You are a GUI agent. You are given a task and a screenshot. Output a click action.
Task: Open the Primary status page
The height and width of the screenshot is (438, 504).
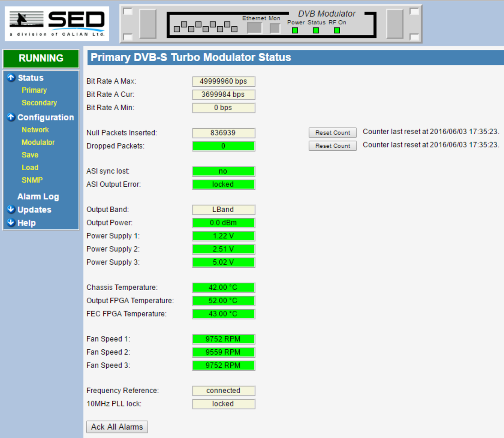[x=34, y=90]
